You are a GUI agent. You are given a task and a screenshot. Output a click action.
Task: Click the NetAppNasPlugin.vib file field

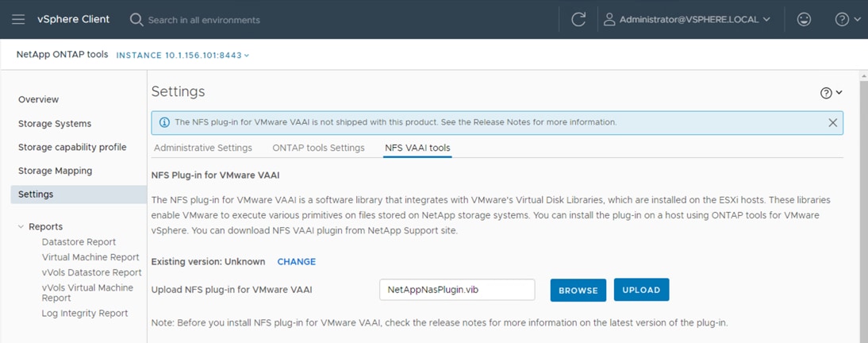457,290
